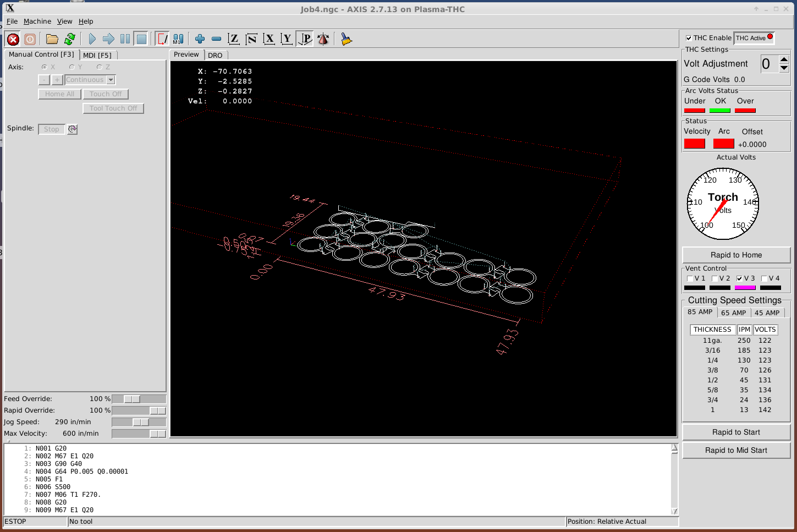Click the Rapid to Home button
Image resolution: width=797 pixels, height=532 pixels.
point(736,255)
